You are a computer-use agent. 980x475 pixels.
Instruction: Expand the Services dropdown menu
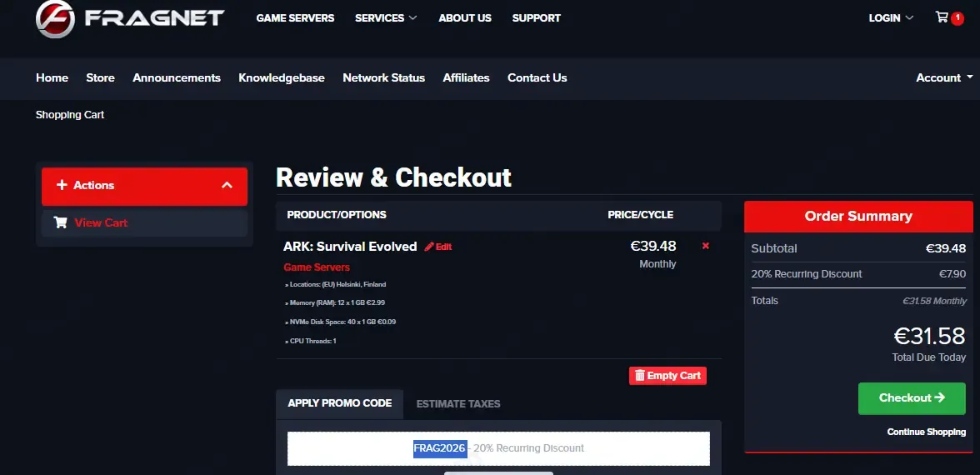(x=386, y=18)
